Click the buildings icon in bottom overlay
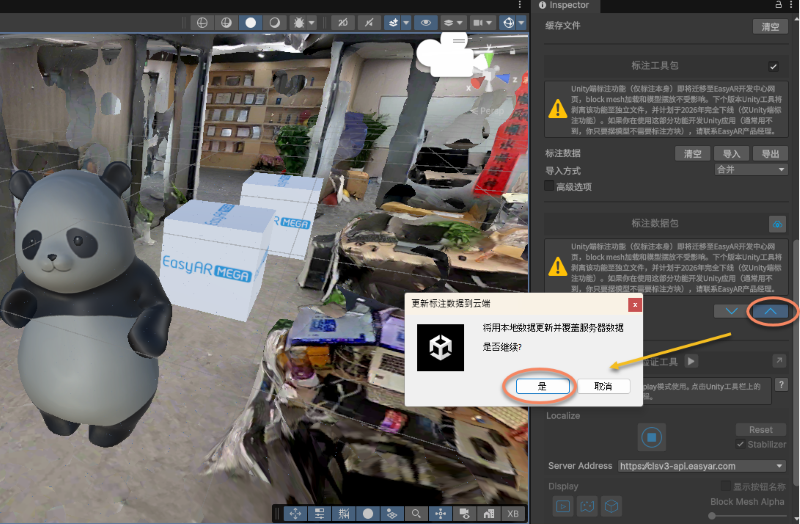Viewport: 800px width, 524px height. pyautogui.click(x=489, y=513)
